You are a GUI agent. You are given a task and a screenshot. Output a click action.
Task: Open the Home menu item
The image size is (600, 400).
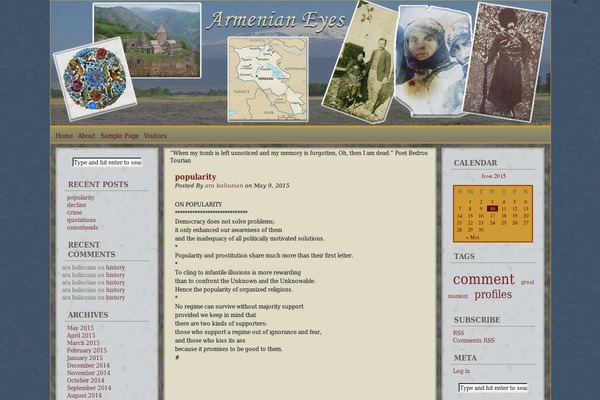[x=64, y=136]
